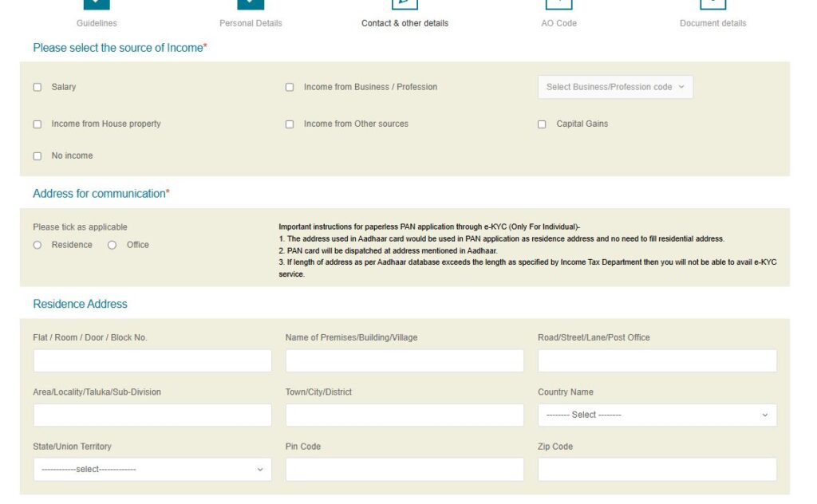Click the Document details step icon
This screenshot has width=817, height=504.
[712, 4]
